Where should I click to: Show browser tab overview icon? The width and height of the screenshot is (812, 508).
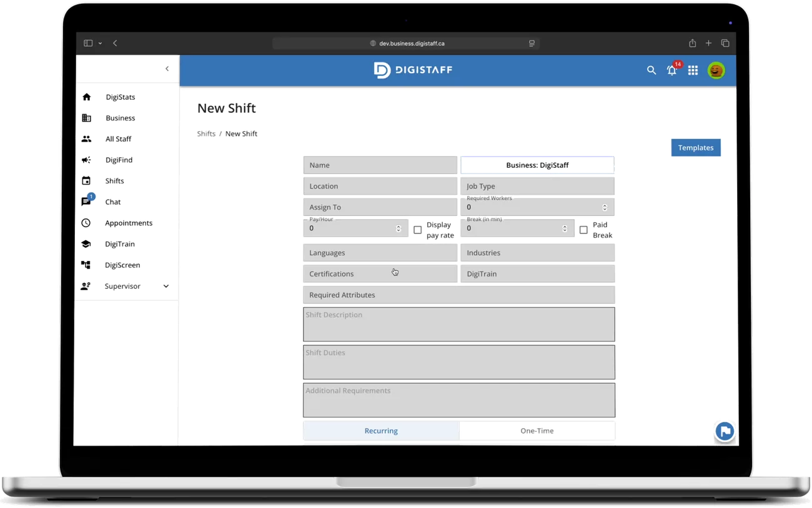coord(725,43)
